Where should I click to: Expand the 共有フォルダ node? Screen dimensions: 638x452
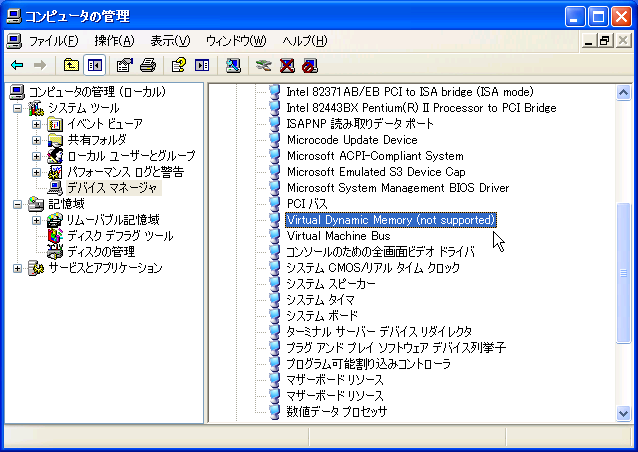click(36, 140)
